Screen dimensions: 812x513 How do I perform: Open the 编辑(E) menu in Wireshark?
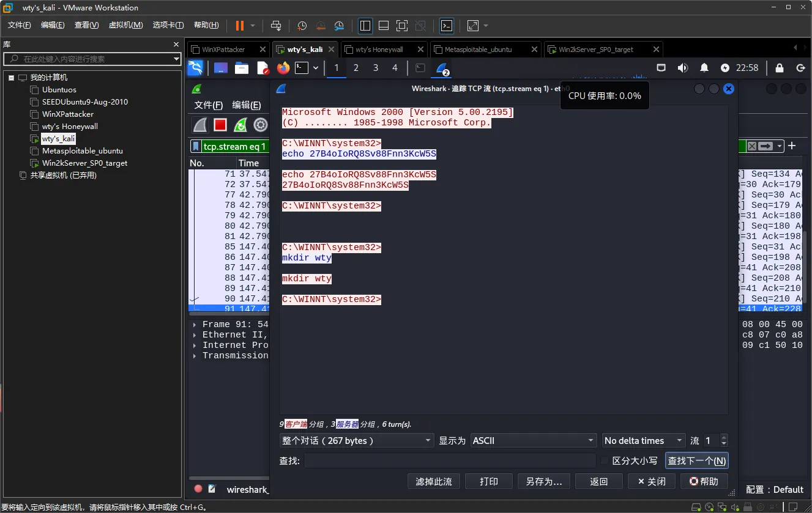(x=245, y=105)
